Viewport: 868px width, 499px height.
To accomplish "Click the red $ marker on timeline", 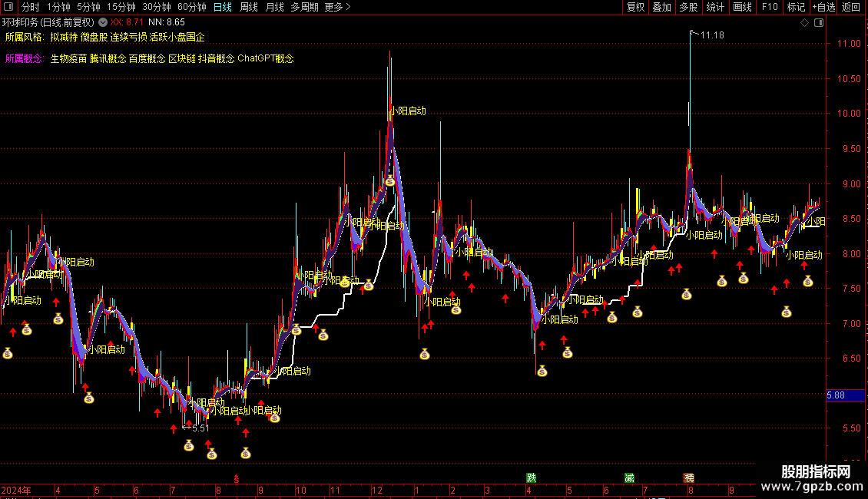I will (237, 479).
